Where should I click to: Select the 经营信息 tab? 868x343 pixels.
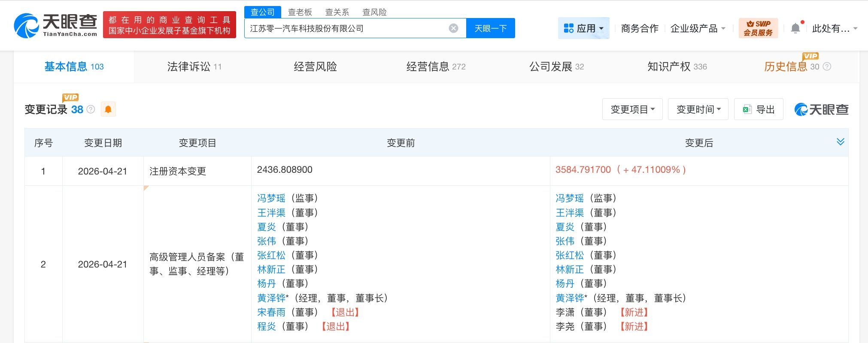click(436, 66)
